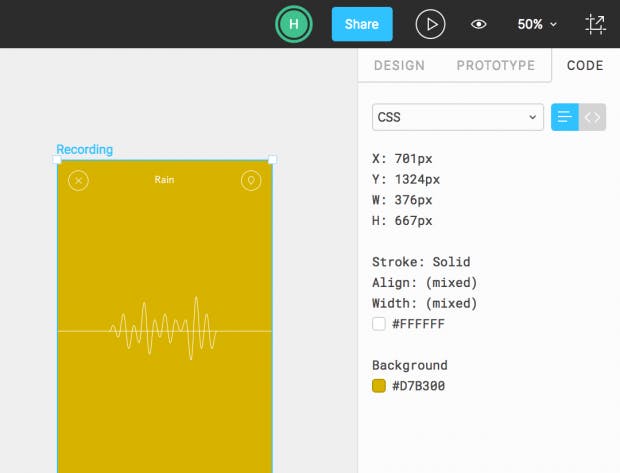Open the Design tab
The image size is (620, 473).
399,65
